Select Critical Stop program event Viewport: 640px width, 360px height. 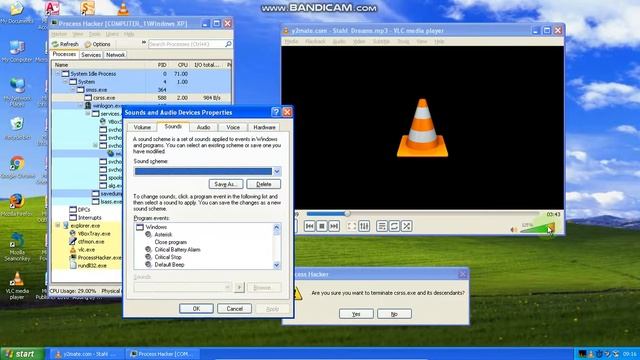point(168,257)
